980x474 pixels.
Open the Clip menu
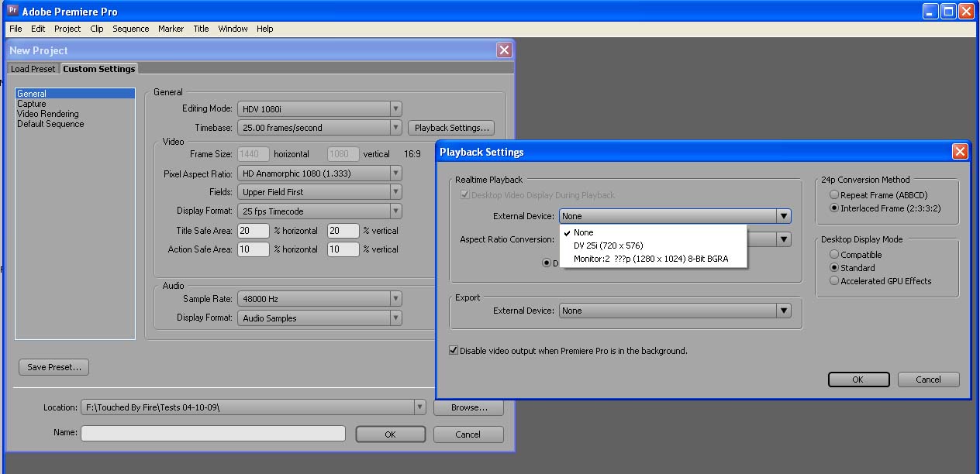[x=97, y=29]
